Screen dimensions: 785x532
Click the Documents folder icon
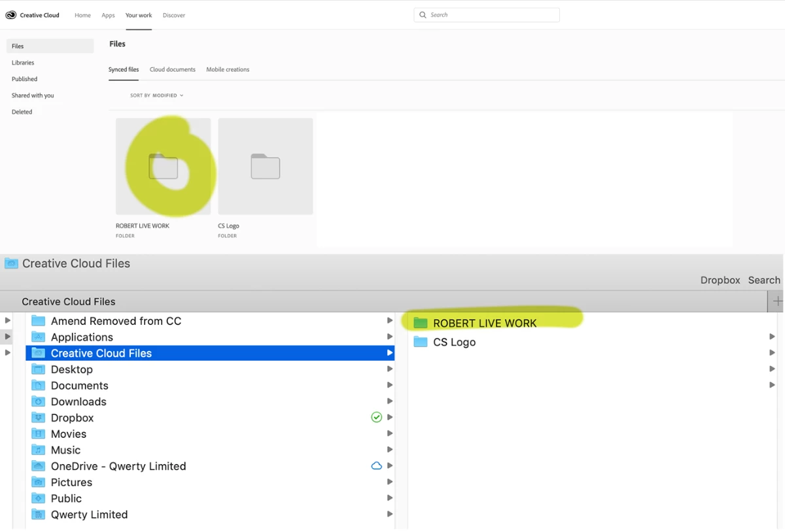tap(39, 386)
